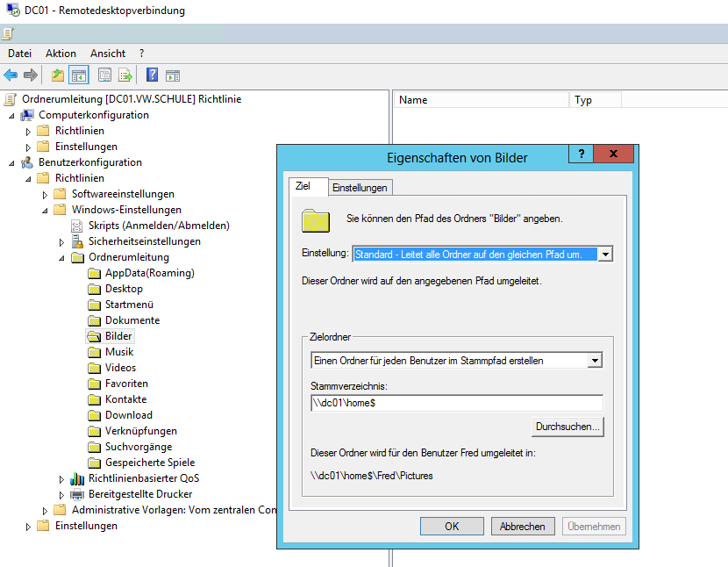Click the export list toolbar icon

(125, 75)
